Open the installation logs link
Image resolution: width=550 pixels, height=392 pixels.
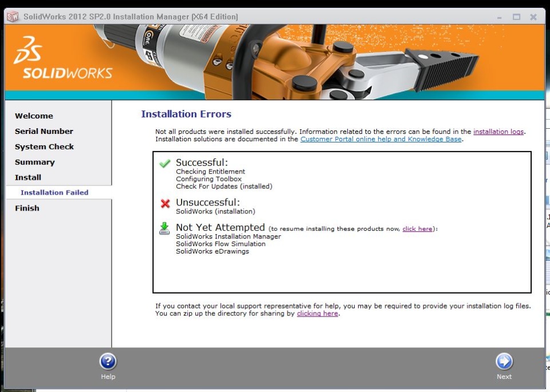(498, 132)
